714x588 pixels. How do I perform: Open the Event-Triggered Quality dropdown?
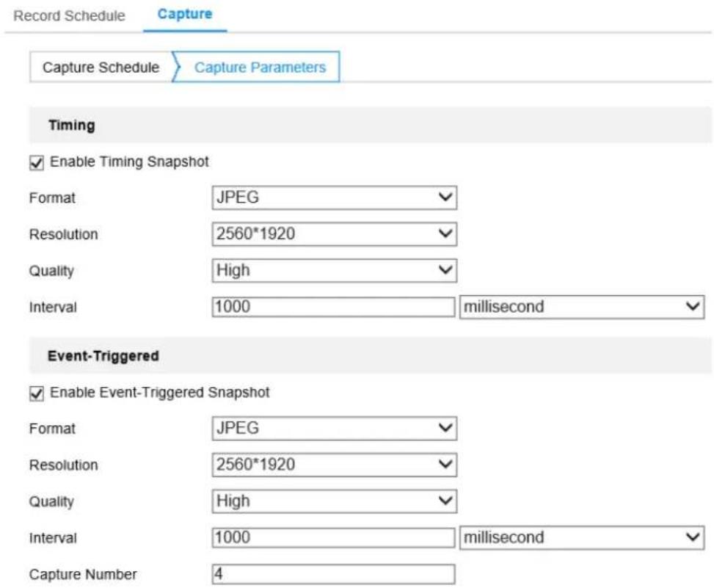tap(334, 501)
